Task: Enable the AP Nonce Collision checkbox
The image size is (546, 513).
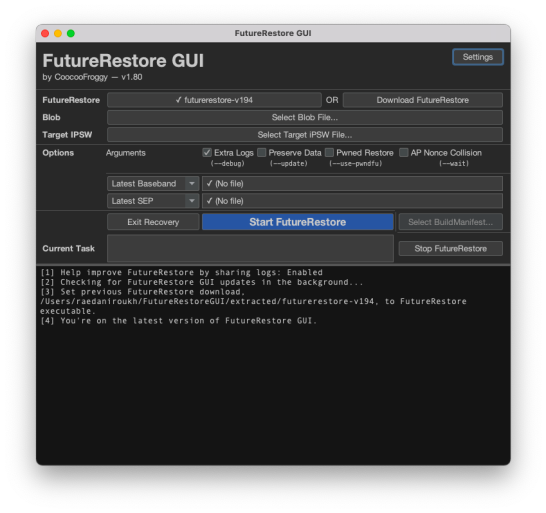Action: (404, 153)
